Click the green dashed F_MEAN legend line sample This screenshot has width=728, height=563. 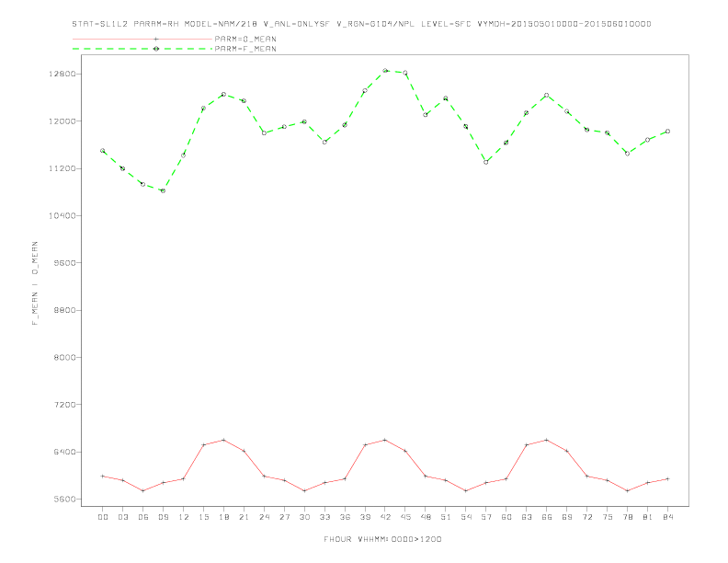coord(142,49)
